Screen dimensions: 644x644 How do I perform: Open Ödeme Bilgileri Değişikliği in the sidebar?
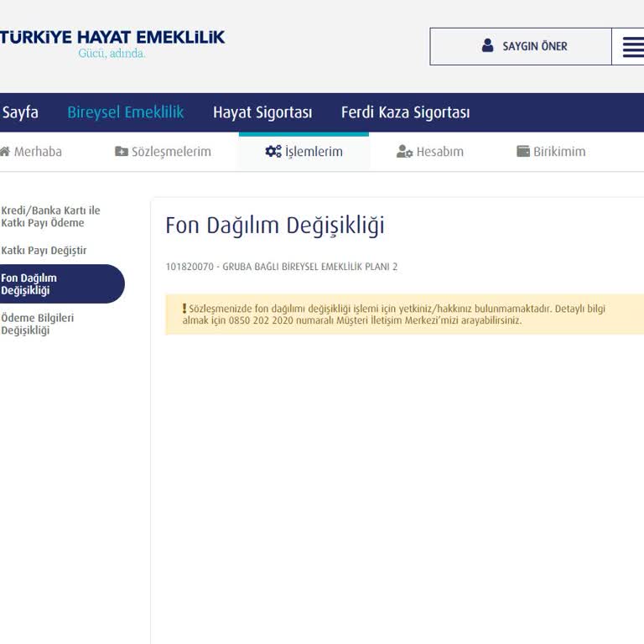click(38, 324)
